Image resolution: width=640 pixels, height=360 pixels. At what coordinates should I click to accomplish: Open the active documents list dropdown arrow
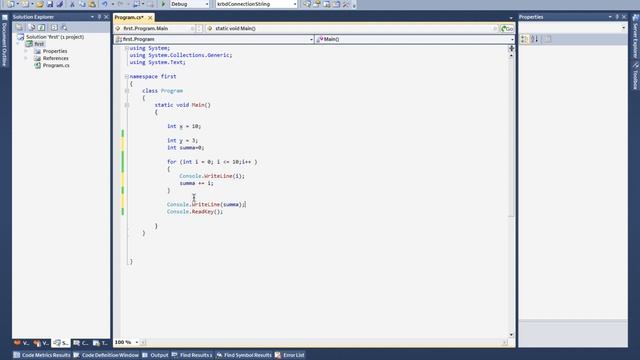pos(511,18)
